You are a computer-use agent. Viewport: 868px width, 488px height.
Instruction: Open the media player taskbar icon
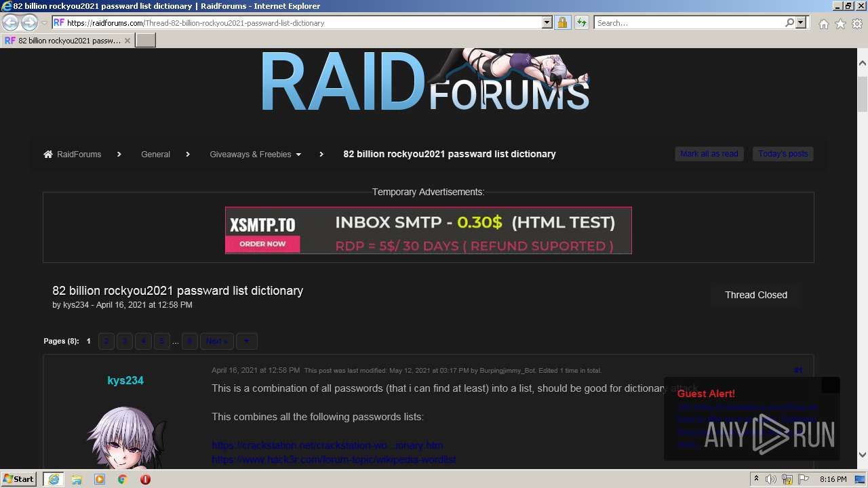tap(100, 479)
